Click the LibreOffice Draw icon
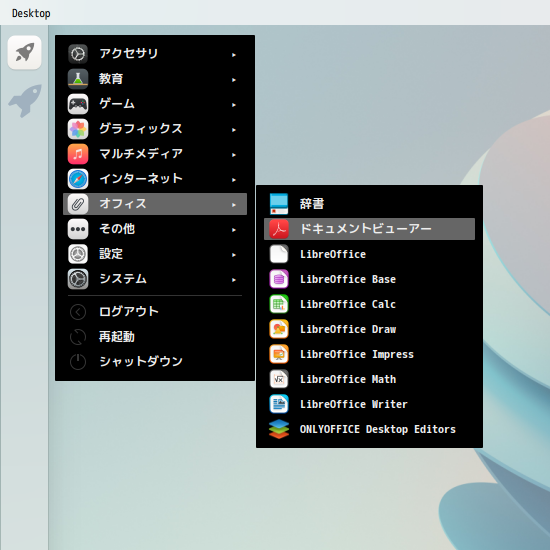The width and height of the screenshot is (550, 550). point(279,329)
